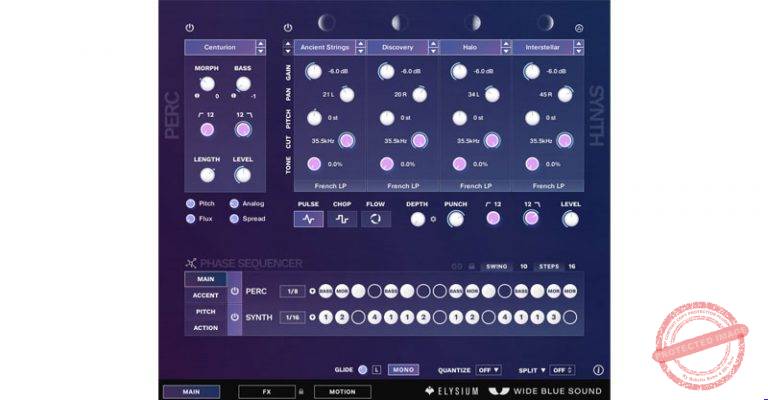The image size is (768, 400).
Task: Click French LP filter under Discovery
Action: (x=403, y=186)
